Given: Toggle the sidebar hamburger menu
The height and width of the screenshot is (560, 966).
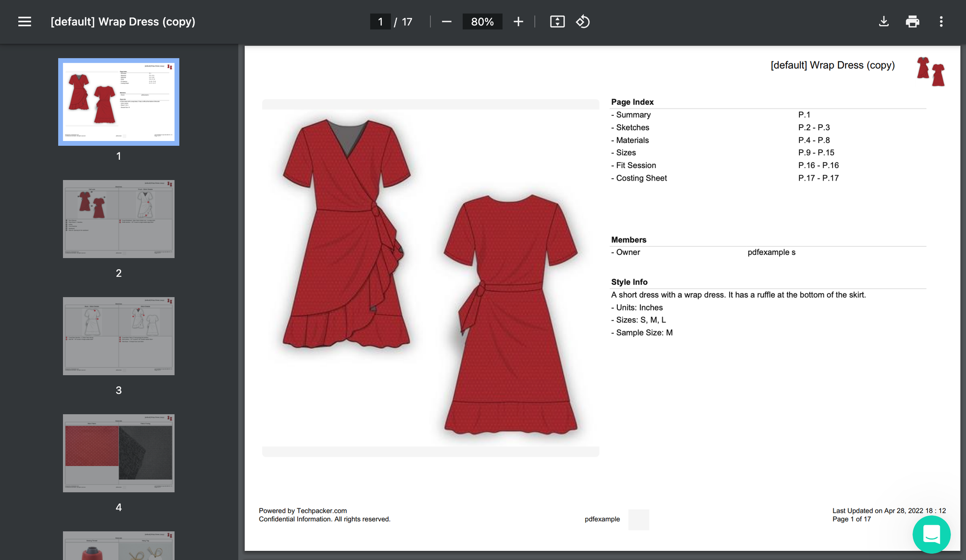Looking at the screenshot, I should [x=25, y=22].
